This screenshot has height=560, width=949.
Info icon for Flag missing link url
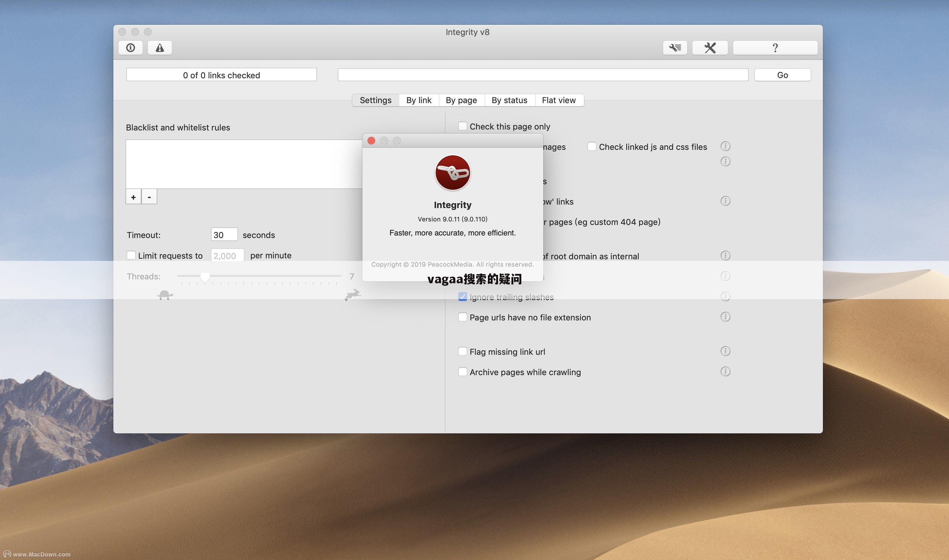[x=725, y=351]
